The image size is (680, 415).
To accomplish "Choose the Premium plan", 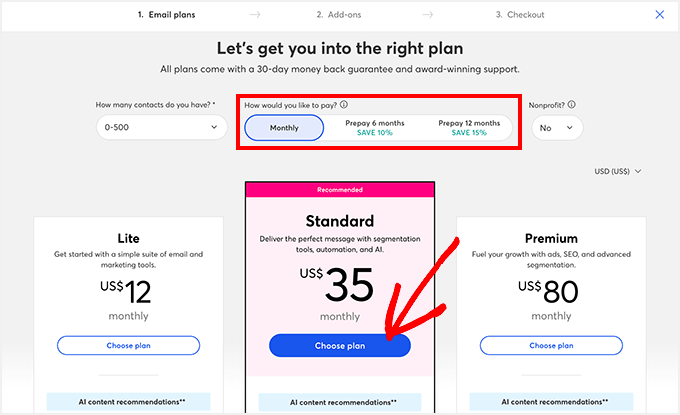I will point(551,345).
